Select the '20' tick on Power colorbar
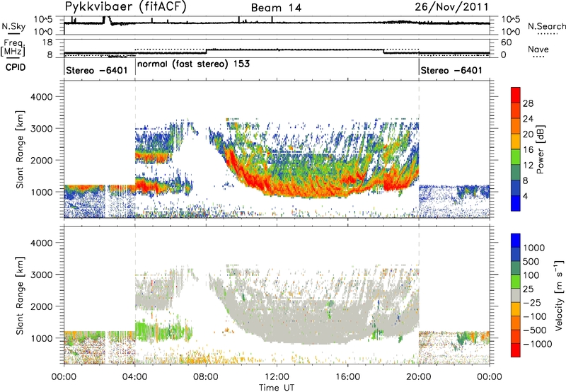Image resolution: width=566 pixels, height=392 pixels. click(x=528, y=134)
